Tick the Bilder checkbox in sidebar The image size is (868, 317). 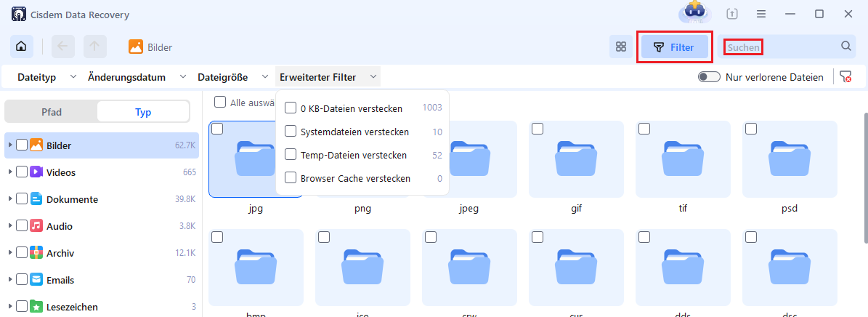[22, 145]
